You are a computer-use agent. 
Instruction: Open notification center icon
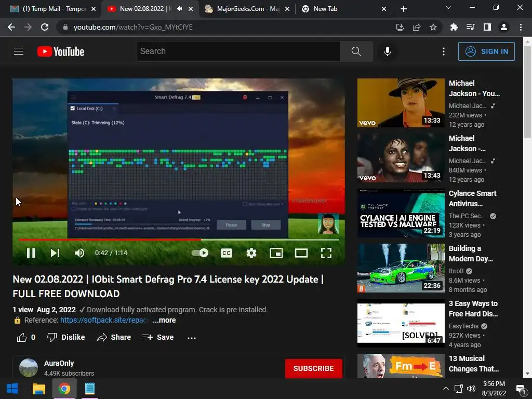point(520,389)
